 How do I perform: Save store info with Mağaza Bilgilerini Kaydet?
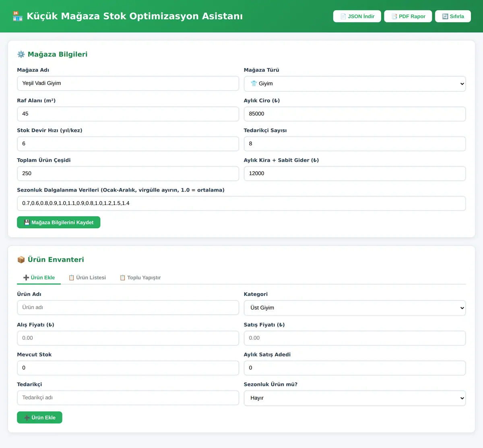(x=58, y=222)
